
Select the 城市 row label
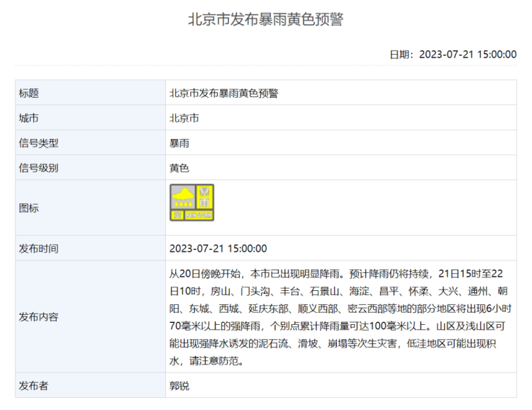click(x=29, y=118)
